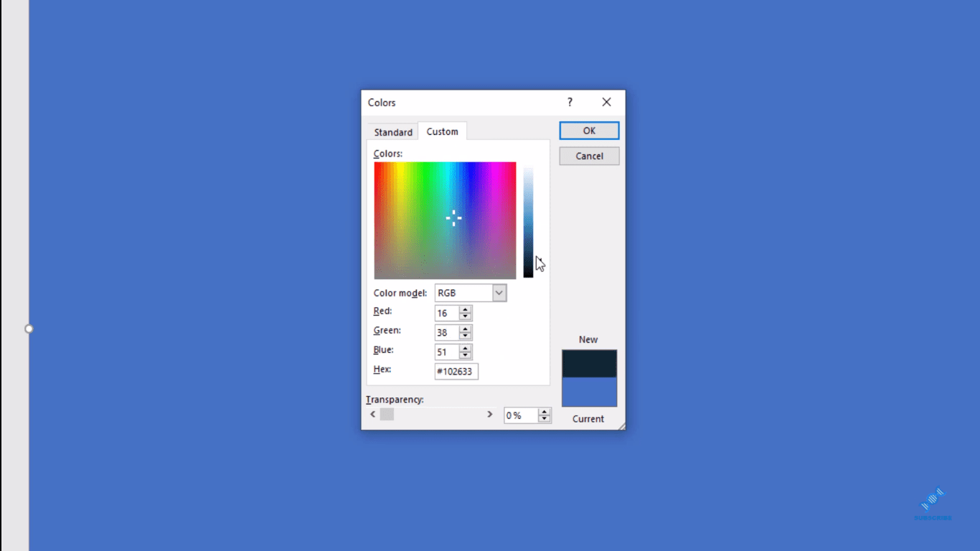980x551 pixels.
Task: Click the New color preview swatch
Action: point(589,364)
